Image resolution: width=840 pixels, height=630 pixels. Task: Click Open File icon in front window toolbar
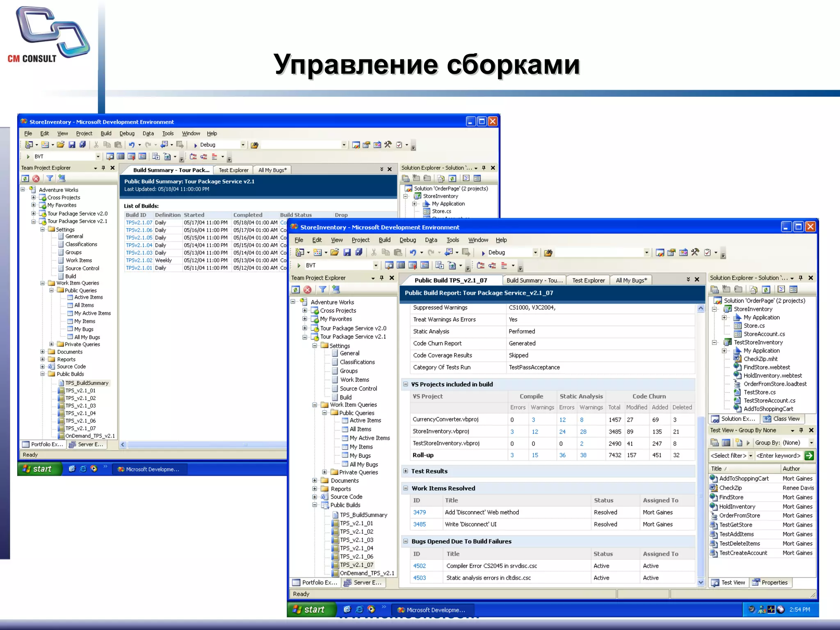coord(335,253)
